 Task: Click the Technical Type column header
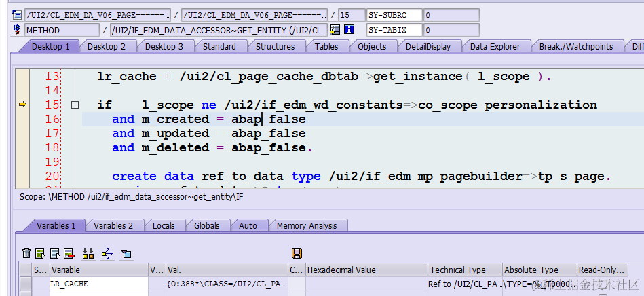(x=466, y=270)
